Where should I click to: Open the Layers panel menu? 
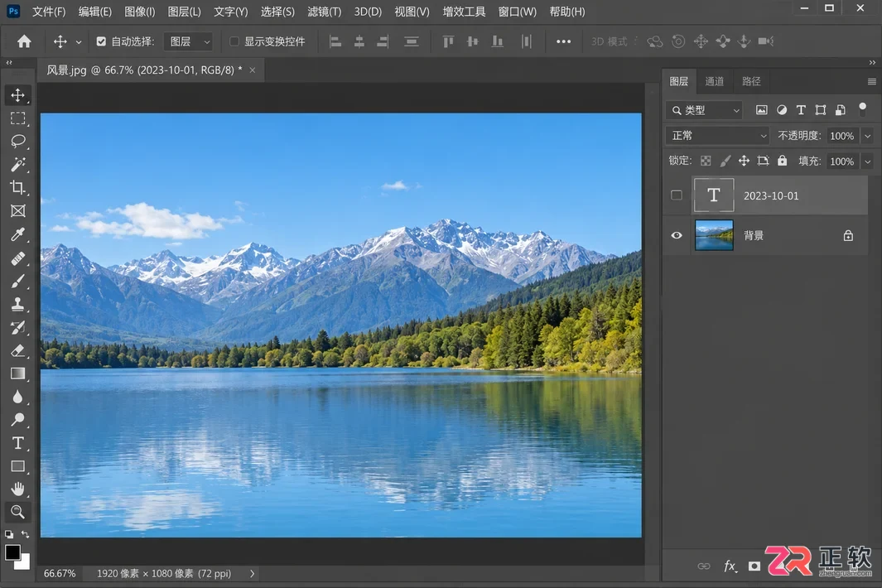point(871,82)
